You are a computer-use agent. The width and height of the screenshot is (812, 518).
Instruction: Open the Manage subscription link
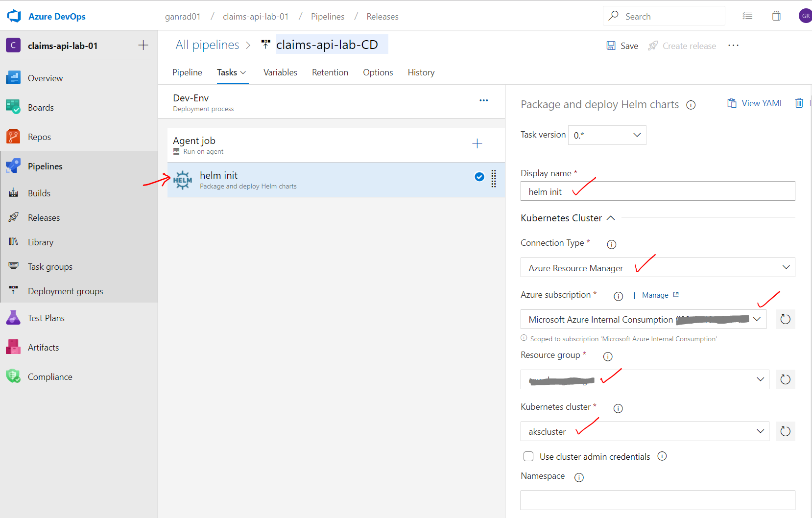[660, 295]
